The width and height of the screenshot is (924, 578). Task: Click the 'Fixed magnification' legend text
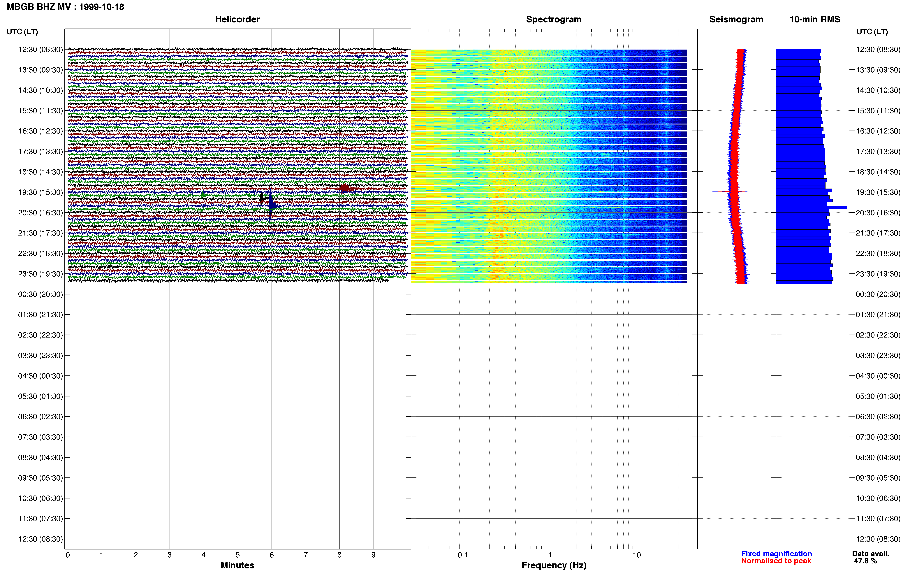tap(777, 554)
